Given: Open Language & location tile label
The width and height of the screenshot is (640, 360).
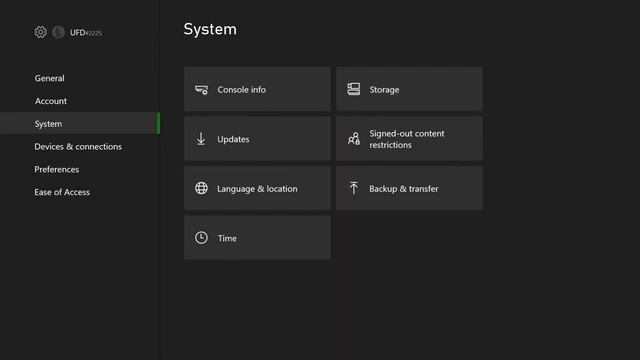Looking at the screenshot, I should 257,189.
